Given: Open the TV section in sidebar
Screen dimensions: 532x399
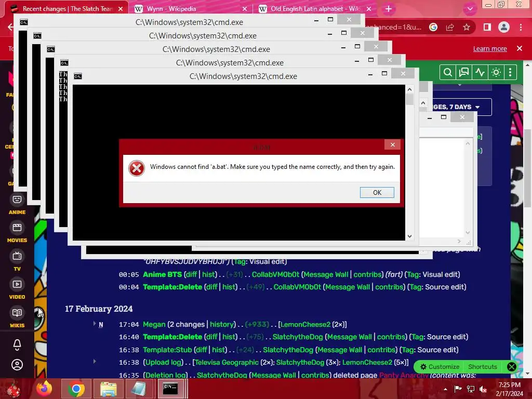Looking at the screenshot, I should [17, 261].
